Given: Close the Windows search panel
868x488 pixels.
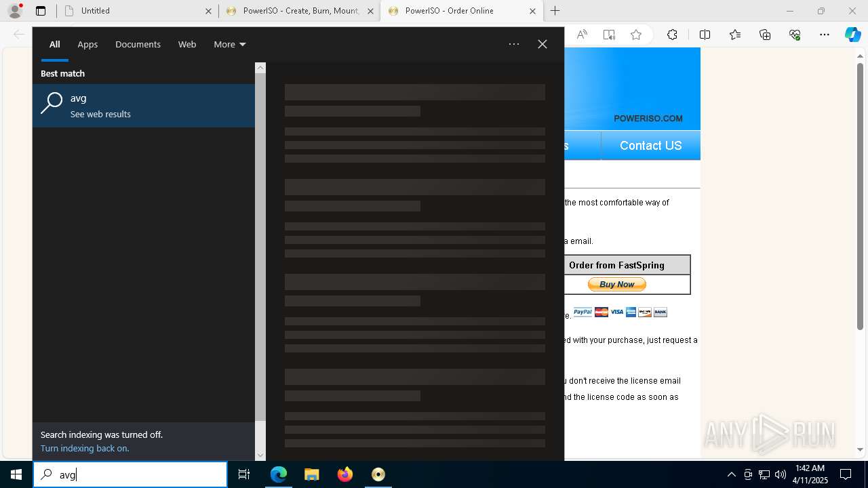Looking at the screenshot, I should point(542,44).
